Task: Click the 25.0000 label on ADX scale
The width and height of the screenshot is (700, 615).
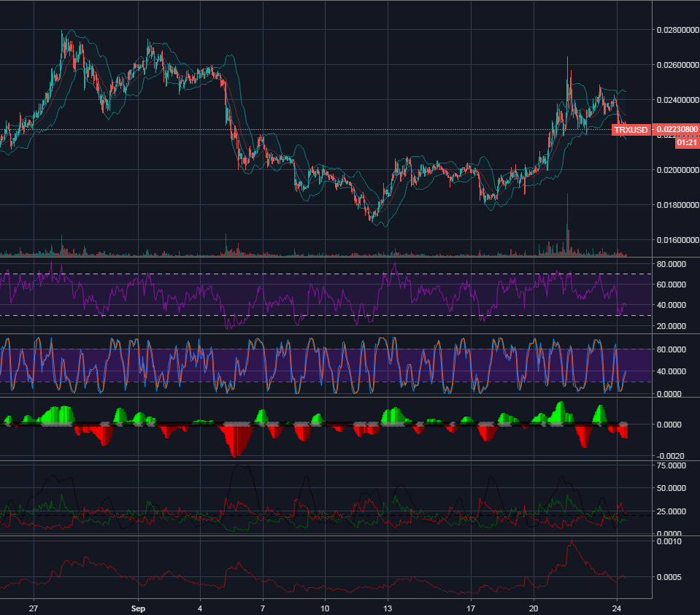Action: click(x=672, y=511)
